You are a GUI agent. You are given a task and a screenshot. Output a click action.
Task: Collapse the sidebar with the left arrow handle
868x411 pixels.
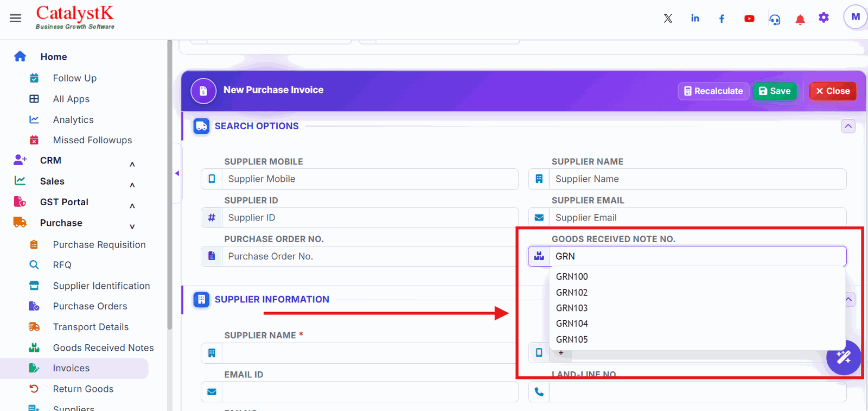[x=177, y=173]
